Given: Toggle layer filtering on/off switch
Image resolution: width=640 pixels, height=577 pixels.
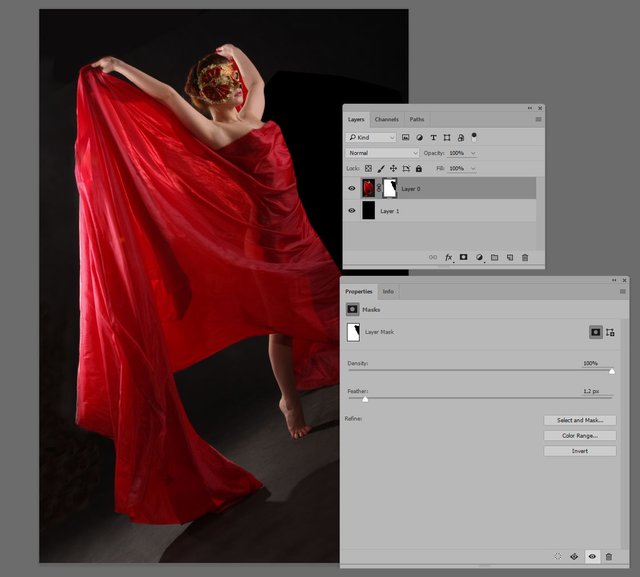Looking at the screenshot, I should coord(474,137).
